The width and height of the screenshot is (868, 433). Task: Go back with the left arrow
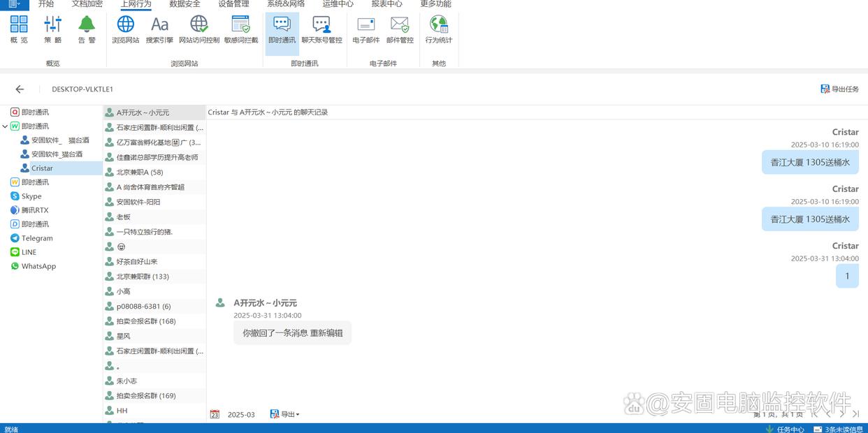[20, 89]
